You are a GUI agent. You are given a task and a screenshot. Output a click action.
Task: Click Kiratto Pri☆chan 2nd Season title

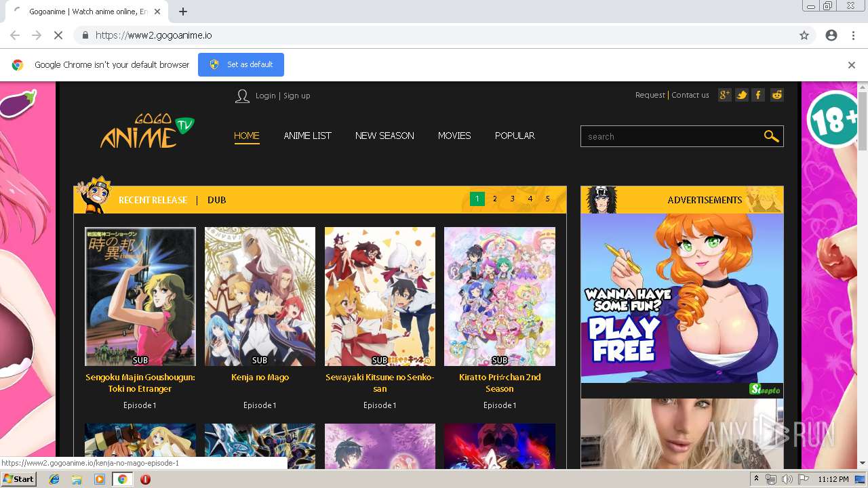coord(500,383)
